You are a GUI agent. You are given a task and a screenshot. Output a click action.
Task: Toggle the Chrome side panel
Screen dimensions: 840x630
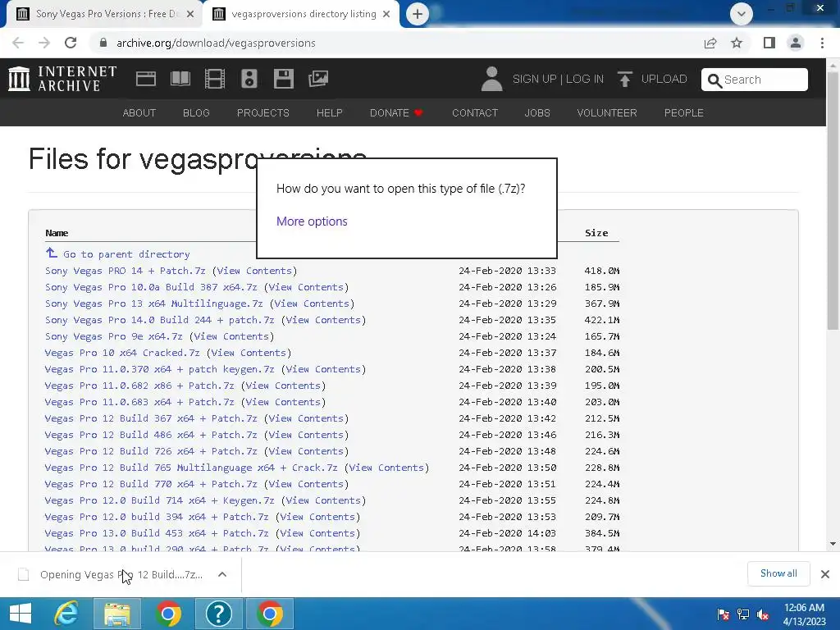coord(769,43)
